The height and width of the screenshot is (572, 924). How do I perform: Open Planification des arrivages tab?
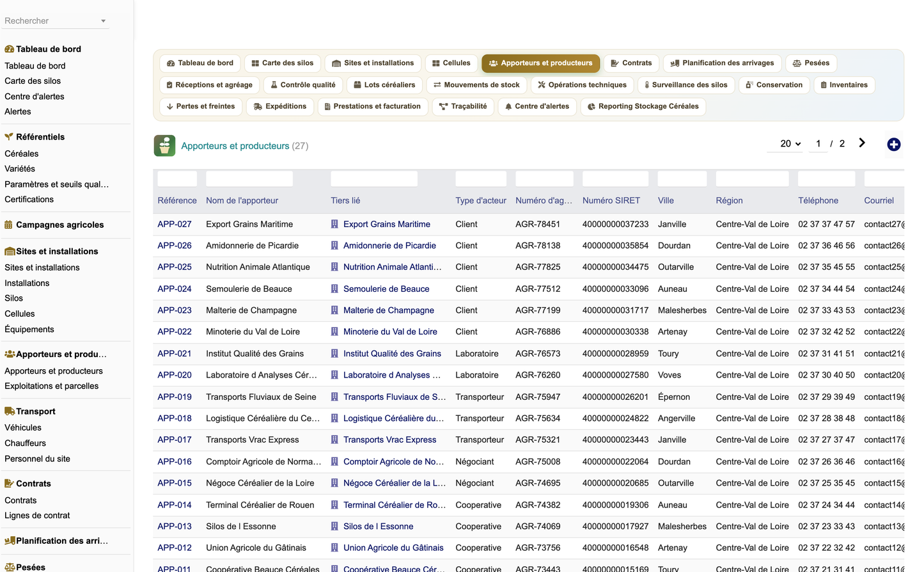[x=722, y=63]
